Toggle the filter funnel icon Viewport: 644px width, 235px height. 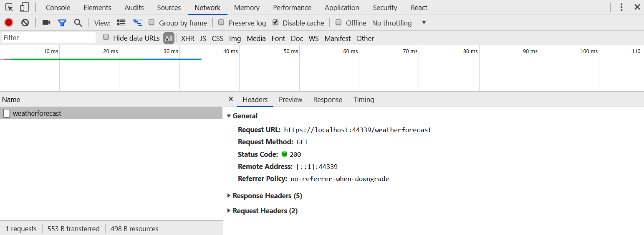click(62, 23)
